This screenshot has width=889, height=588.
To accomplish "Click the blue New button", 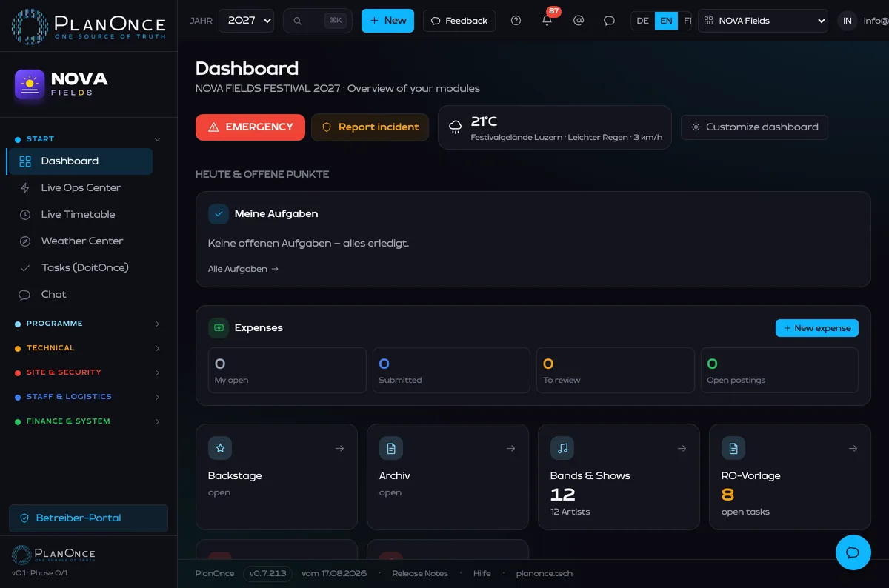I will click(x=387, y=21).
